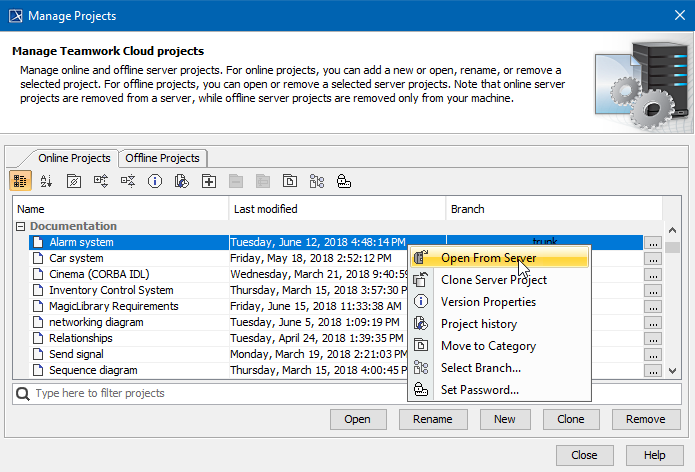695x472 pixels.
Task: Collapse the Documentation category group
Action: coord(22,226)
